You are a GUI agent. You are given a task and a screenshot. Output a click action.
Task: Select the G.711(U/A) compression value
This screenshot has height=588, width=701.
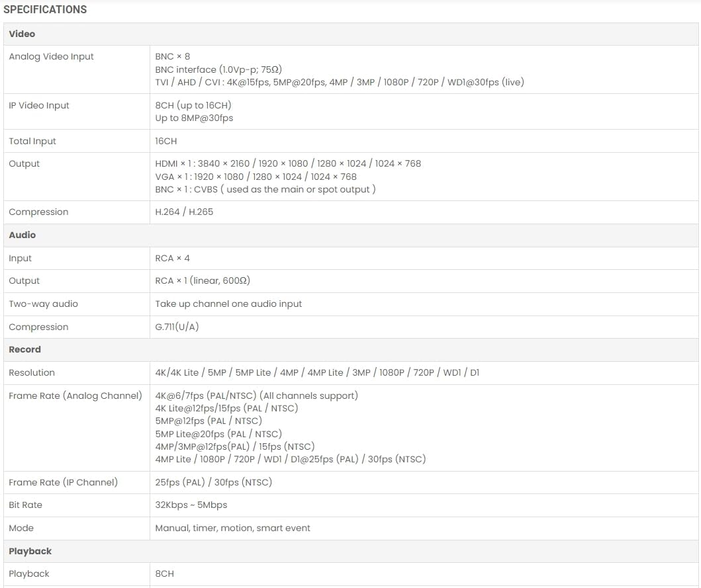point(177,327)
